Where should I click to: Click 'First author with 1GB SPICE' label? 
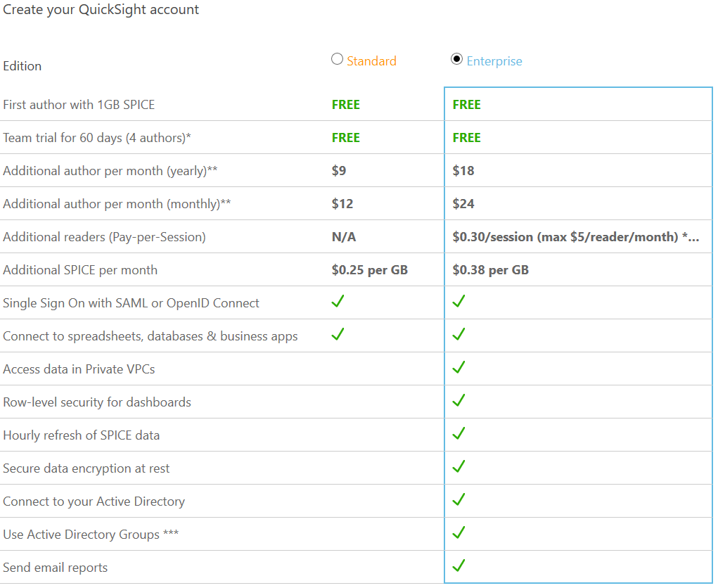coord(79,104)
